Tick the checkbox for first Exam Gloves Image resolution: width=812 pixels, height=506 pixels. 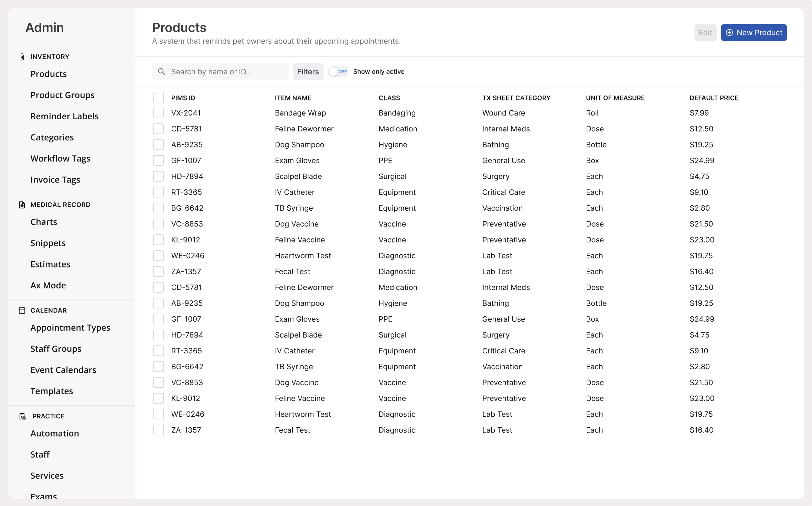coord(158,161)
